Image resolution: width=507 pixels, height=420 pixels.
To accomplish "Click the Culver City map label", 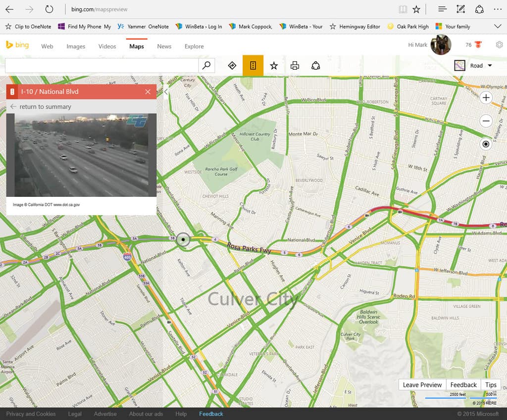I will tap(253, 299).
